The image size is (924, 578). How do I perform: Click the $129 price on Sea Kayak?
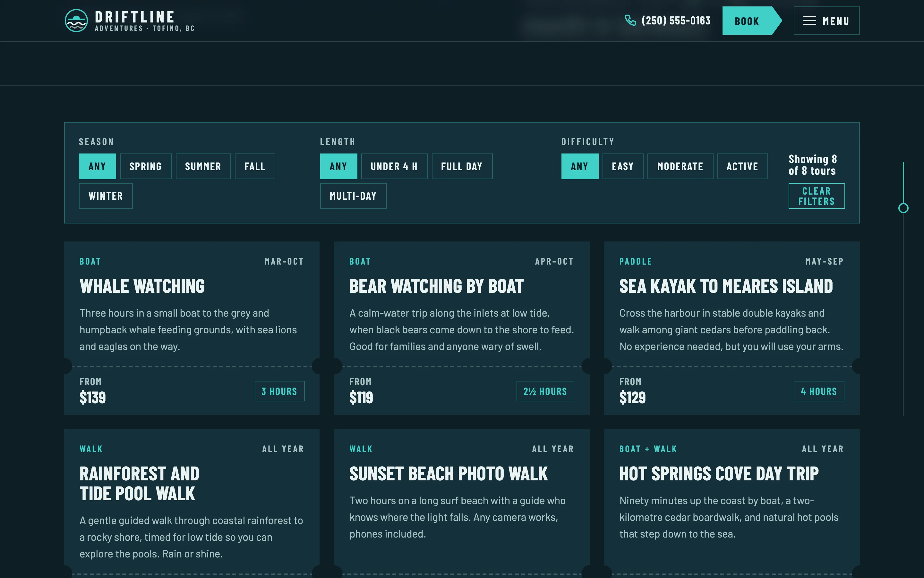632,398
